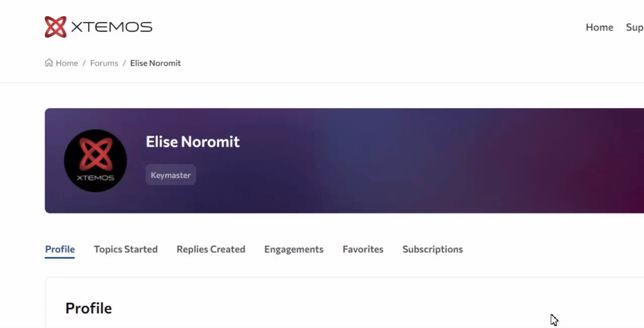
Task: Click the Keymaster role badge
Action: [x=171, y=175]
